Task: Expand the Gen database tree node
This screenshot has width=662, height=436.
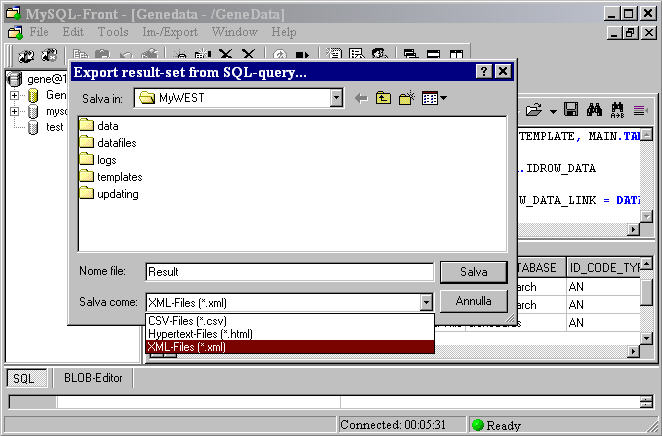Action: [x=14, y=95]
